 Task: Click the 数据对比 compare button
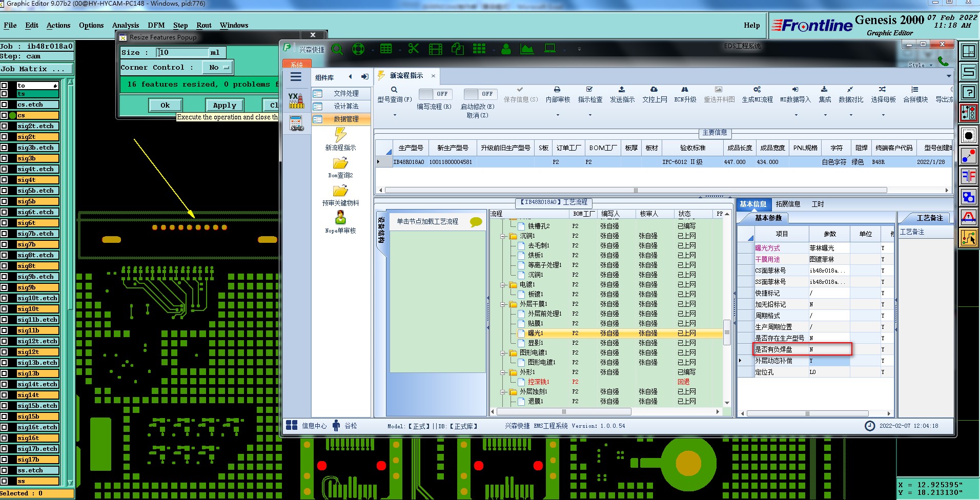(x=851, y=95)
